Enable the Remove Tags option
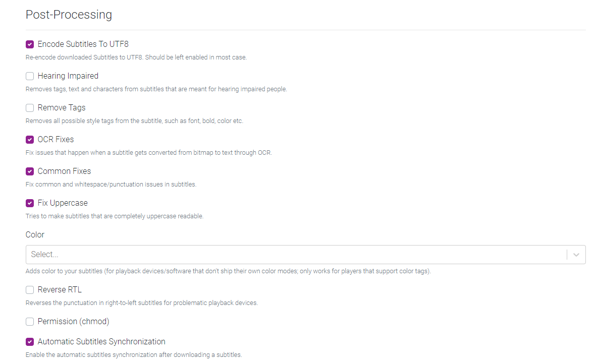Viewport: 597px width, 364px height. (29, 107)
